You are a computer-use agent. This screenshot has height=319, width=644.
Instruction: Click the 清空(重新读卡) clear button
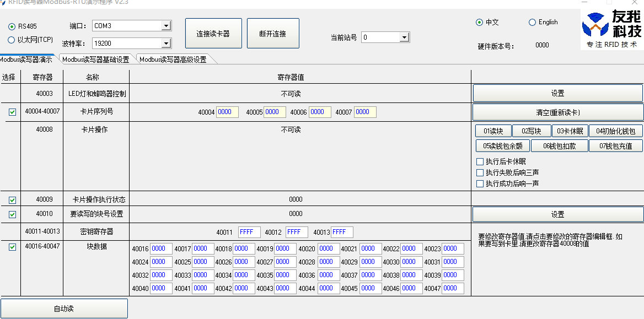557,112
